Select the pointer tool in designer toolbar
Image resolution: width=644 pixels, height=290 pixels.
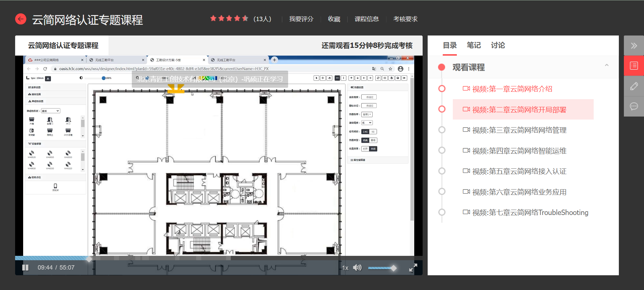[316, 78]
